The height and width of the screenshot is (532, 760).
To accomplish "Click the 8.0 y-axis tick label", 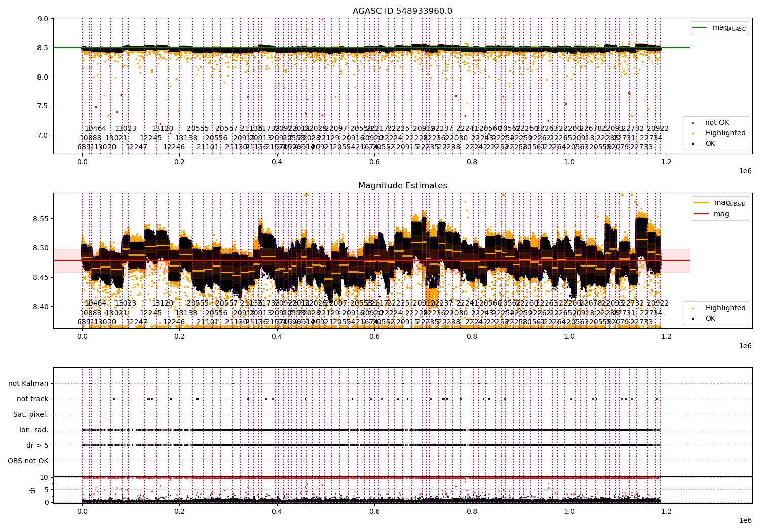I will click(x=43, y=77).
